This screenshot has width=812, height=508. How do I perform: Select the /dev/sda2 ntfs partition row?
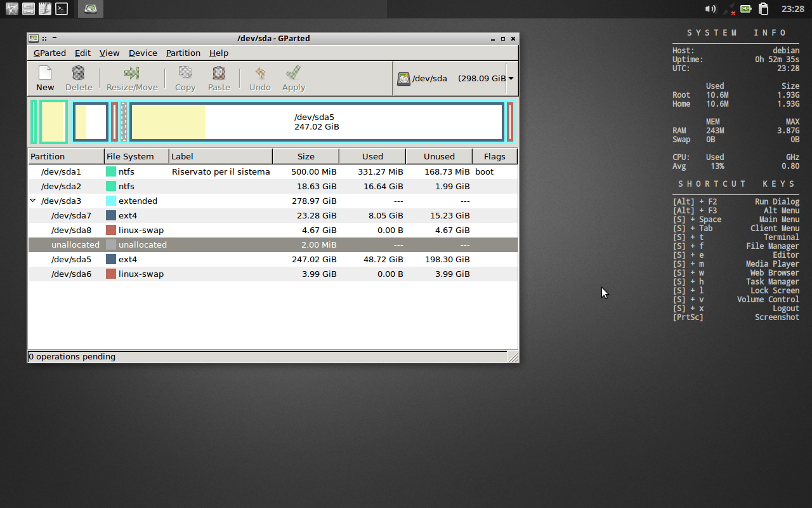[x=61, y=186]
